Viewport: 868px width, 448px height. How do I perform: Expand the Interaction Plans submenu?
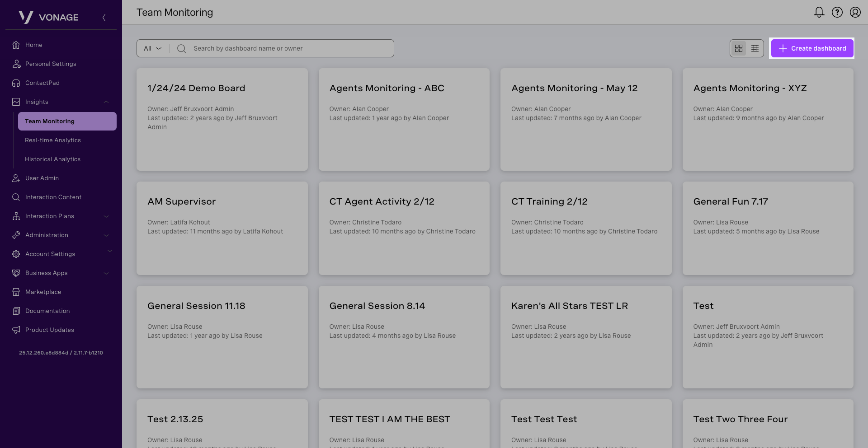tap(106, 216)
